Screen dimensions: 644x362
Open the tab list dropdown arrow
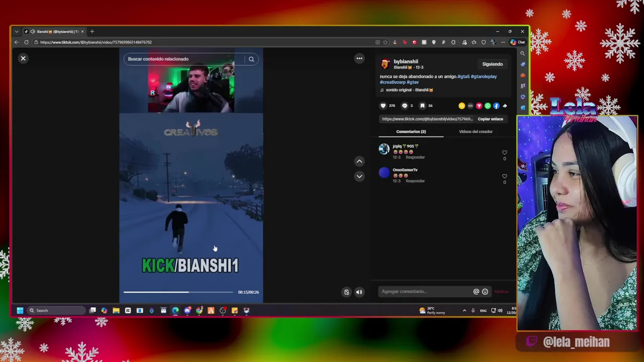click(x=17, y=32)
